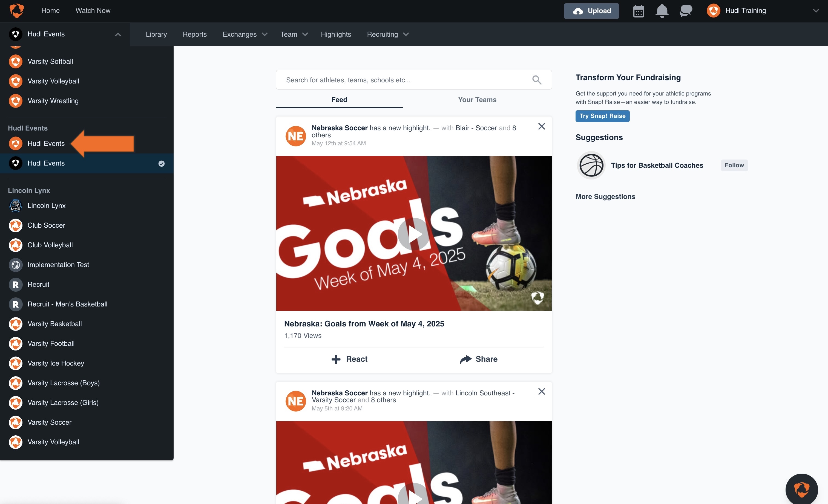Follow Tips for Basketball Coaches
828x504 pixels.
coord(734,165)
